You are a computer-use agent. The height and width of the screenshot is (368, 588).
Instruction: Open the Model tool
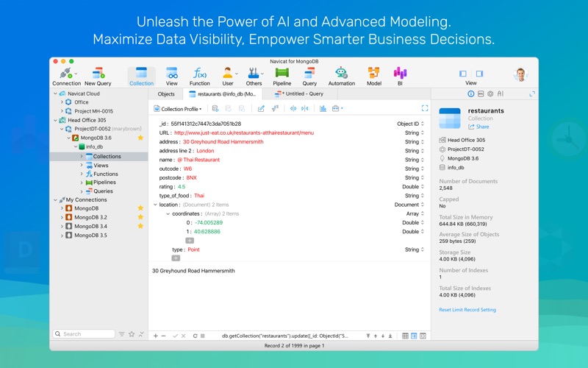click(x=374, y=77)
